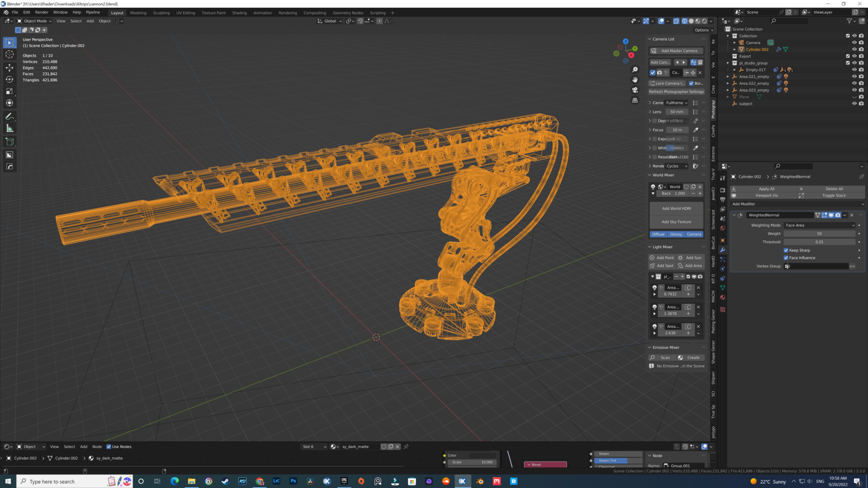Open the Edit menu
This screenshot has width=868, height=488.
[27, 12]
